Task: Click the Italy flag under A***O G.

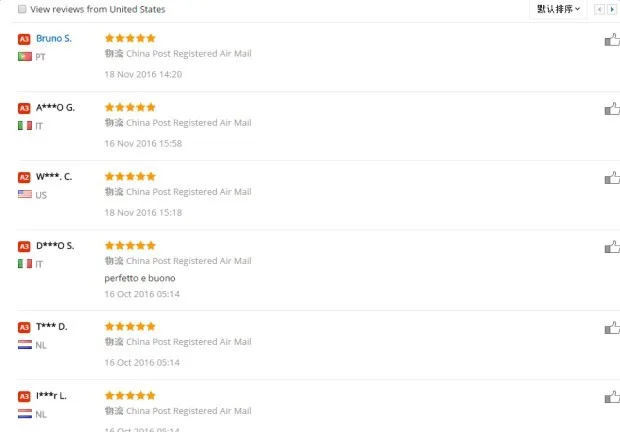Action: pos(25,126)
